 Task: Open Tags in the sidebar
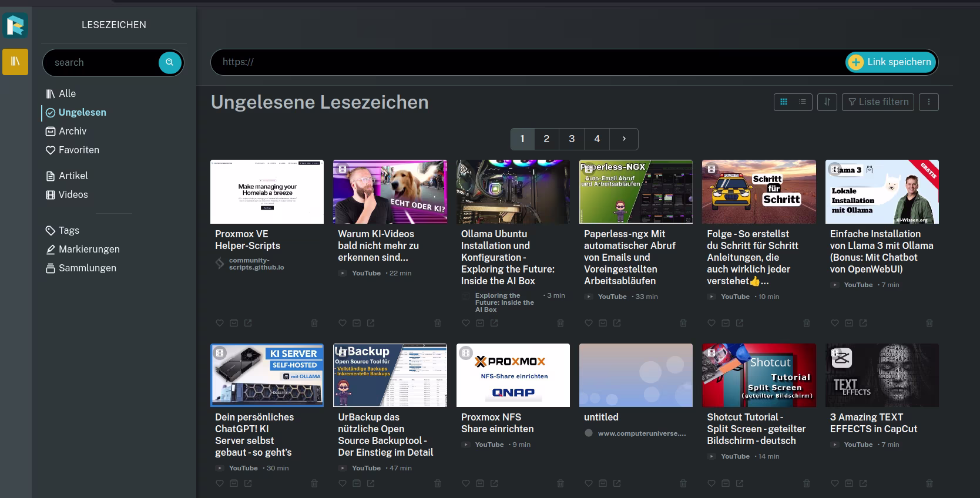(62, 230)
